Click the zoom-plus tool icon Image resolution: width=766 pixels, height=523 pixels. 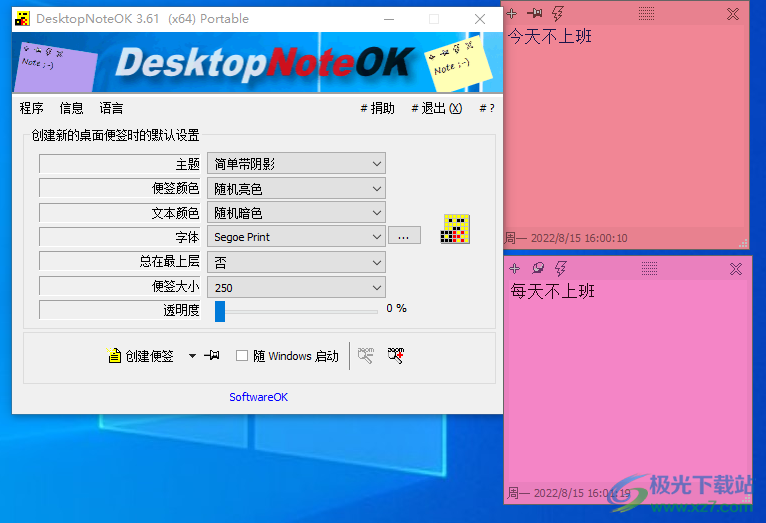(x=396, y=356)
